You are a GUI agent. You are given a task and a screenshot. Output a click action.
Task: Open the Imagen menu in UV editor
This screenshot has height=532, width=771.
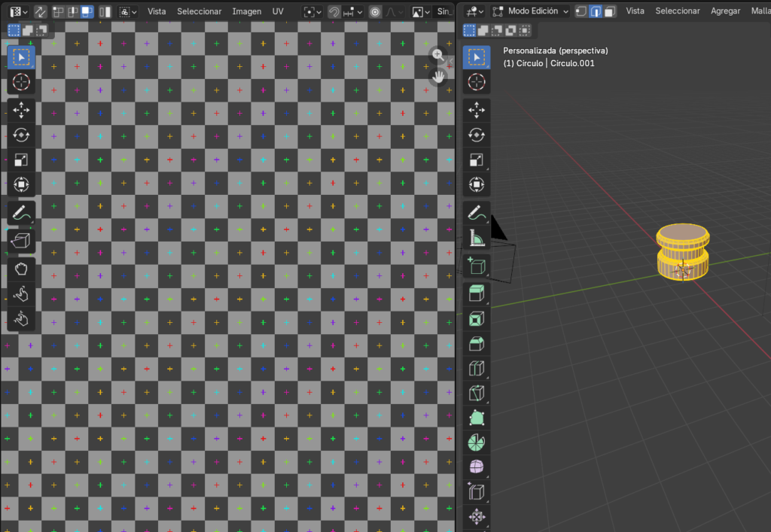click(246, 11)
